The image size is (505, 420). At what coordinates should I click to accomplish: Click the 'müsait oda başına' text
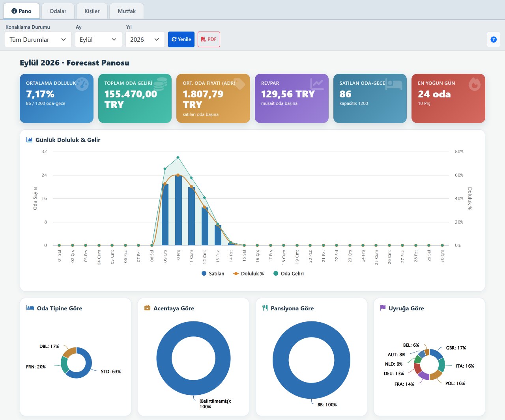click(279, 103)
